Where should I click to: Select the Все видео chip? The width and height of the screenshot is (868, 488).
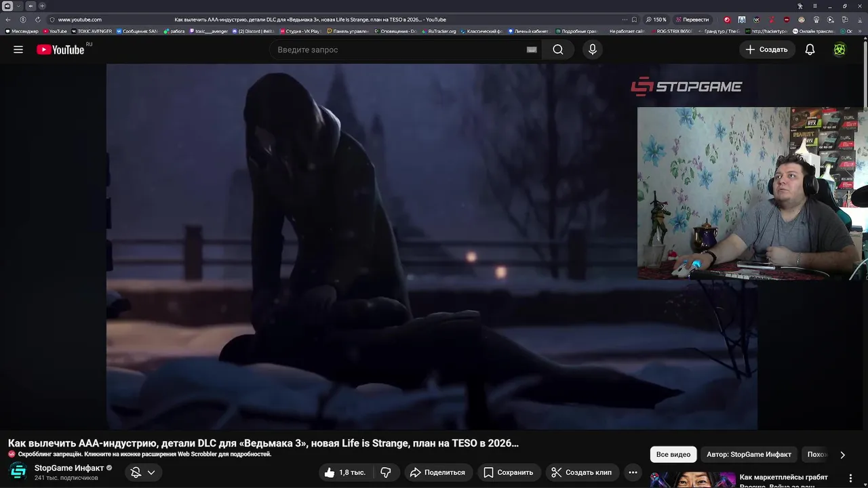tap(673, 454)
